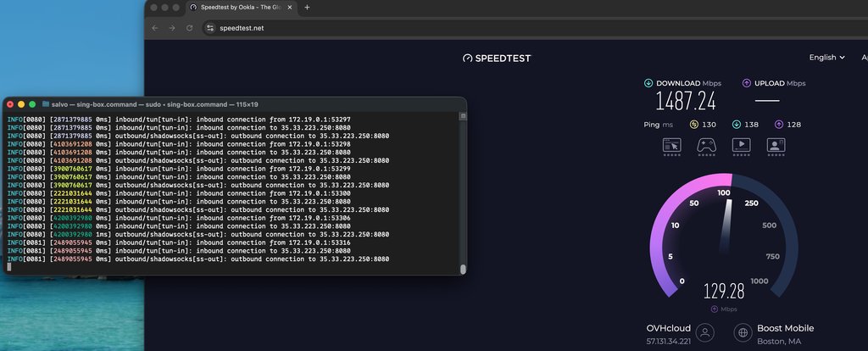
Task: Click the terminal cursor prompt line
Action: click(9, 267)
